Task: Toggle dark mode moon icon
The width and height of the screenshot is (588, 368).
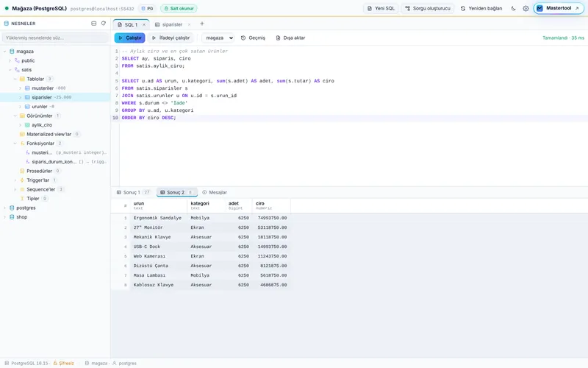Action: [x=513, y=8]
